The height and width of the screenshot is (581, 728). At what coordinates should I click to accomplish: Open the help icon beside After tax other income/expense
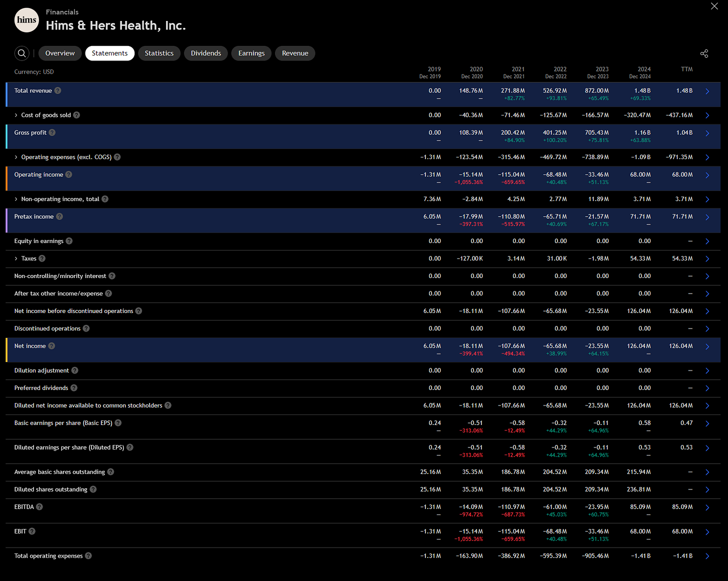[108, 293]
